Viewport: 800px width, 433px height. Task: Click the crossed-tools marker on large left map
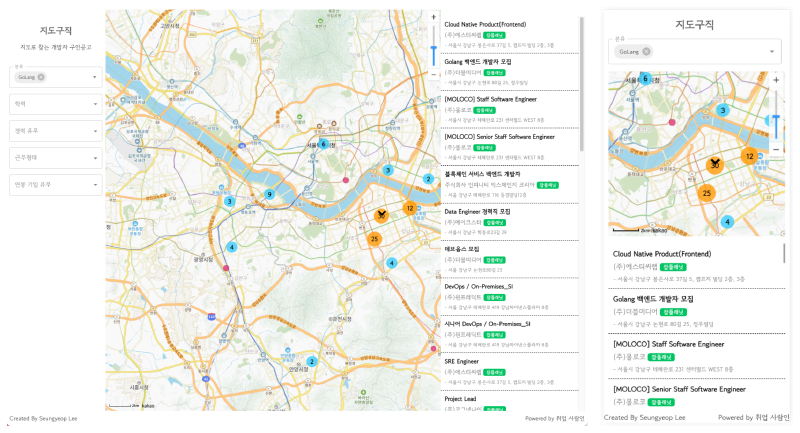pos(381,214)
